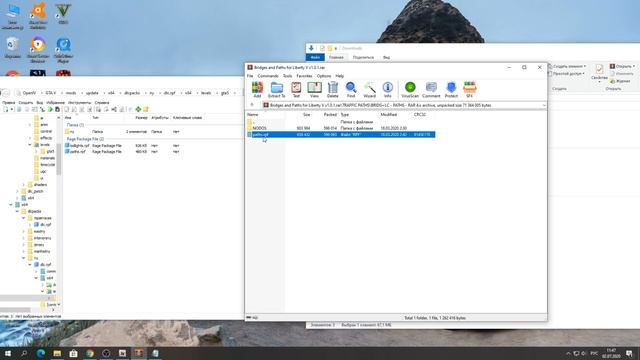Launch the Wizard wand icon in WinRAR
The width and height of the screenshot is (640, 360).
coord(369,89)
